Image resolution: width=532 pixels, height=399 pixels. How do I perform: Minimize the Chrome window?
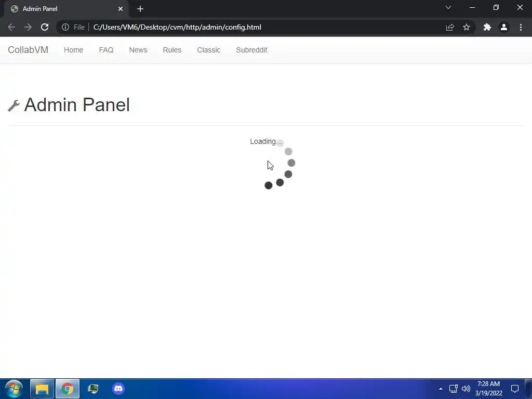pyautogui.click(x=472, y=7)
